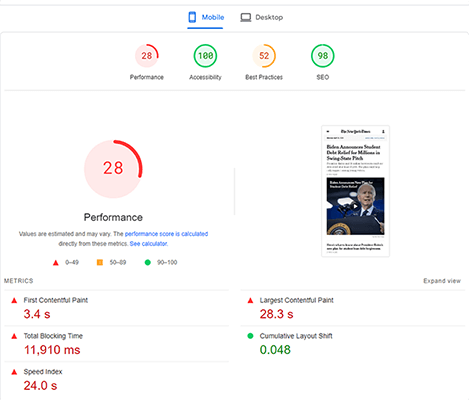Click the mobile phone icon
Image resolution: width=469 pixels, height=400 pixels.
point(192,17)
